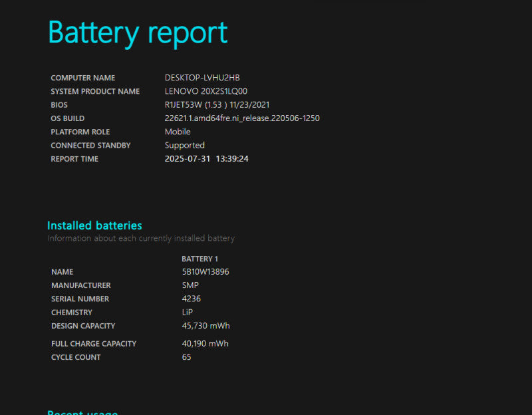532x415 pixels.
Task: Click the FULL CHARGE CAPACITY label
Action: 94,344
